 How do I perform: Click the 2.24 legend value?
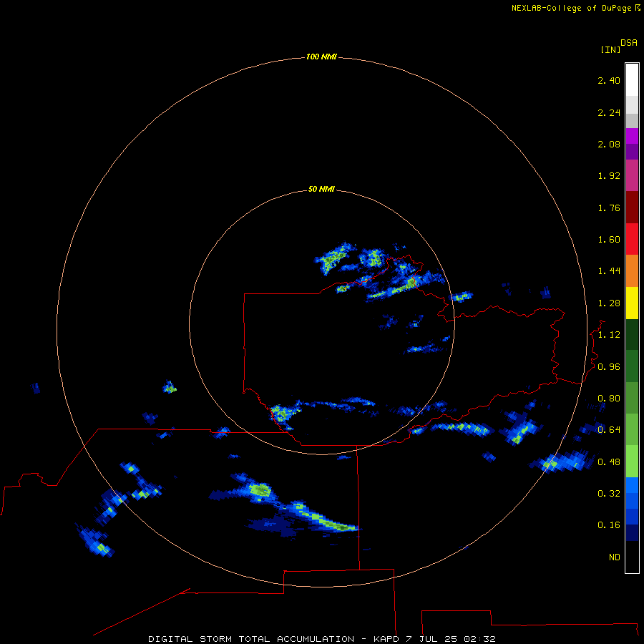point(609,112)
